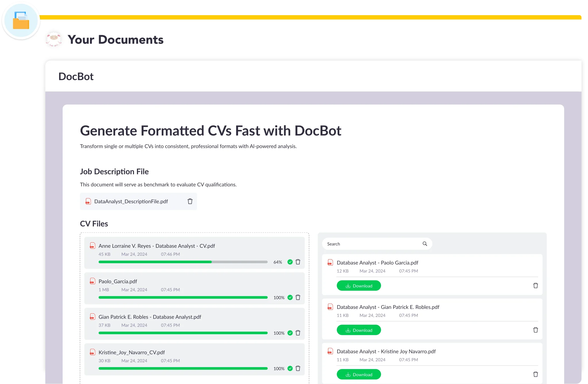Download Kristine Joy Navarro formatted CV
Screen dimensions: 588x384
pos(359,374)
